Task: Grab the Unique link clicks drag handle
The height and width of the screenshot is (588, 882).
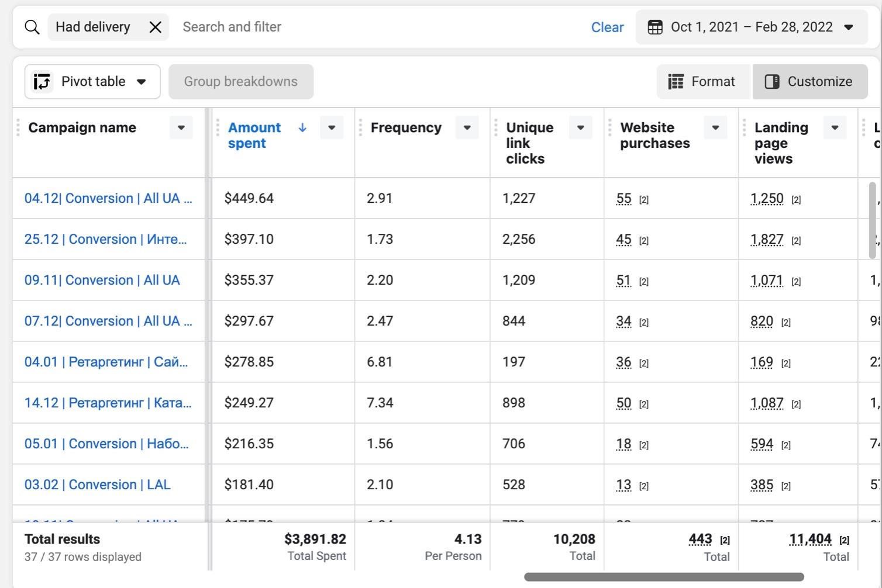Action: click(496, 128)
